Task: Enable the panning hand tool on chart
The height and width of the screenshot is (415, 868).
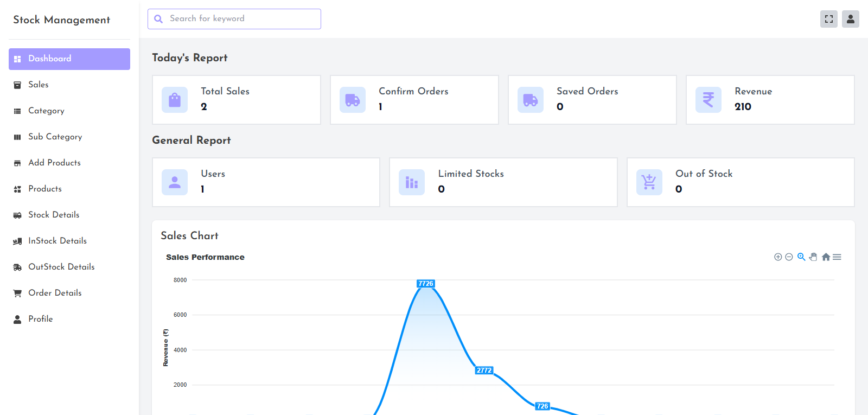Action: pos(813,257)
